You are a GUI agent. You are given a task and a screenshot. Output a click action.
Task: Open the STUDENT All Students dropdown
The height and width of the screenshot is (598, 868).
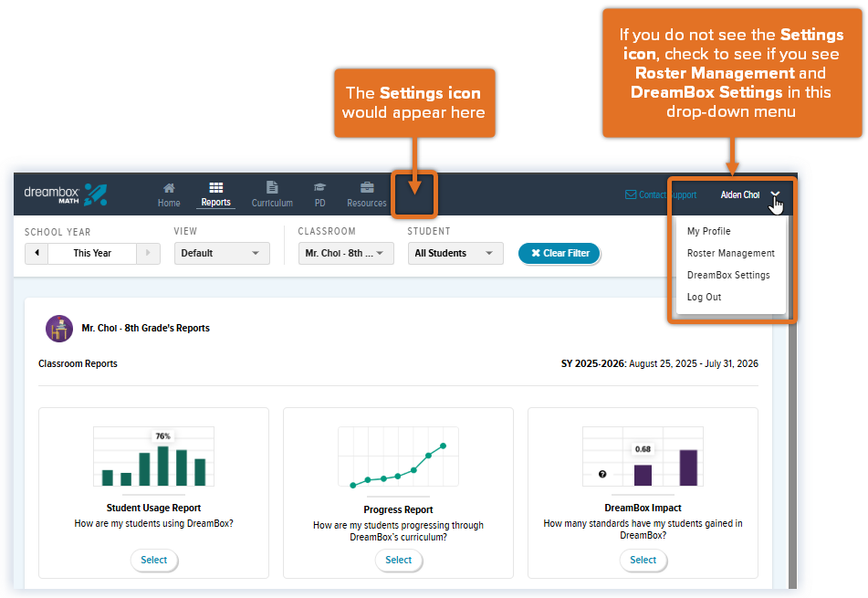[455, 253]
